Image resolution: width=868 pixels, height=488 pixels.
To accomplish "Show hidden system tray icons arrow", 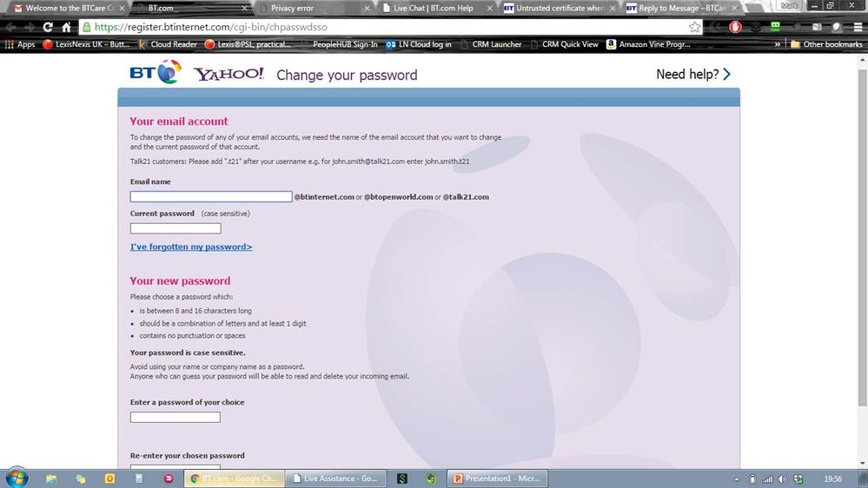I will pyautogui.click(x=736, y=479).
